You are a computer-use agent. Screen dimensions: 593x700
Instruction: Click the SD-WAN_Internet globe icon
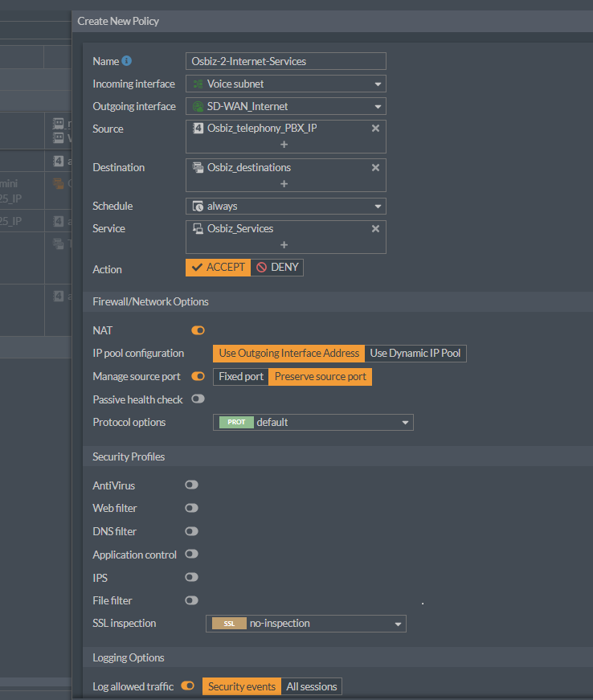tap(198, 106)
